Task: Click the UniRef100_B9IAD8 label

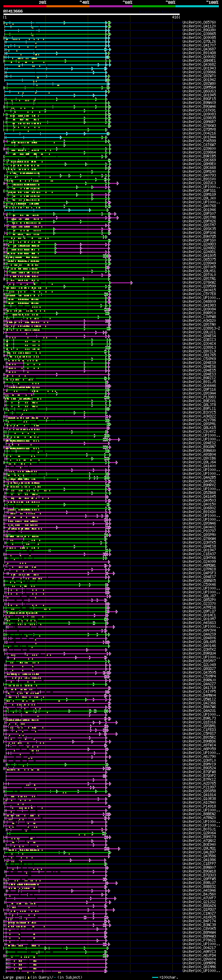Action: click(199, 53)
